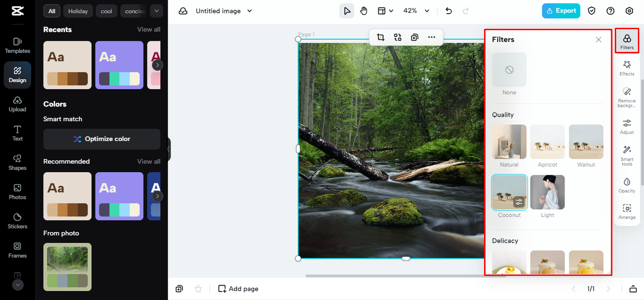Select the Holiday style filter tab
The height and width of the screenshot is (300, 644).
coord(78,11)
